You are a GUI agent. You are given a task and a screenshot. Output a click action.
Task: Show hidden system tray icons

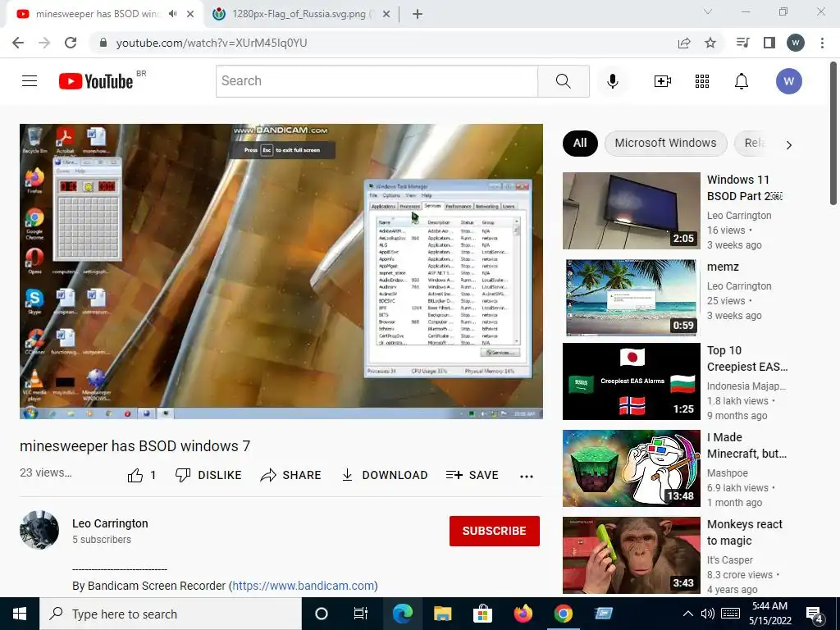point(688,614)
